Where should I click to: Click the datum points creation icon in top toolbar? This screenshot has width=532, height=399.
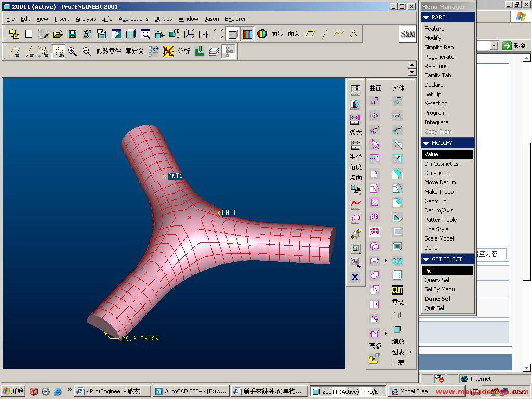point(353,34)
